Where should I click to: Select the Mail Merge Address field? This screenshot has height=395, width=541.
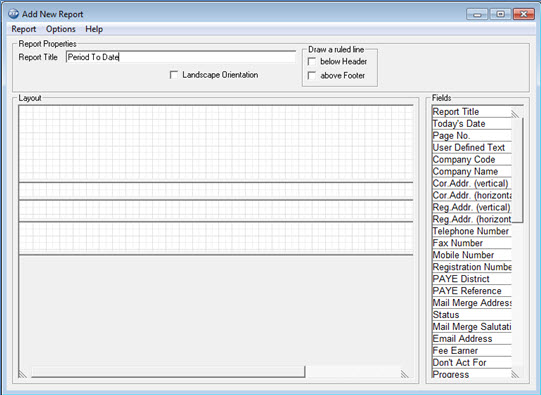(x=472, y=303)
